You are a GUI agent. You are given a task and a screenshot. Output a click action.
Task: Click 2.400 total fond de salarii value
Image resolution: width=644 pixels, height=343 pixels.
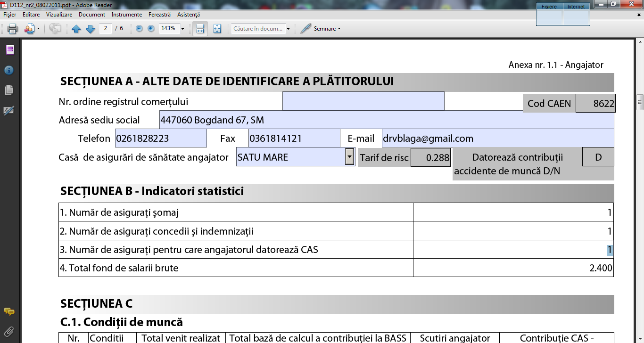(x=601, y=268)
